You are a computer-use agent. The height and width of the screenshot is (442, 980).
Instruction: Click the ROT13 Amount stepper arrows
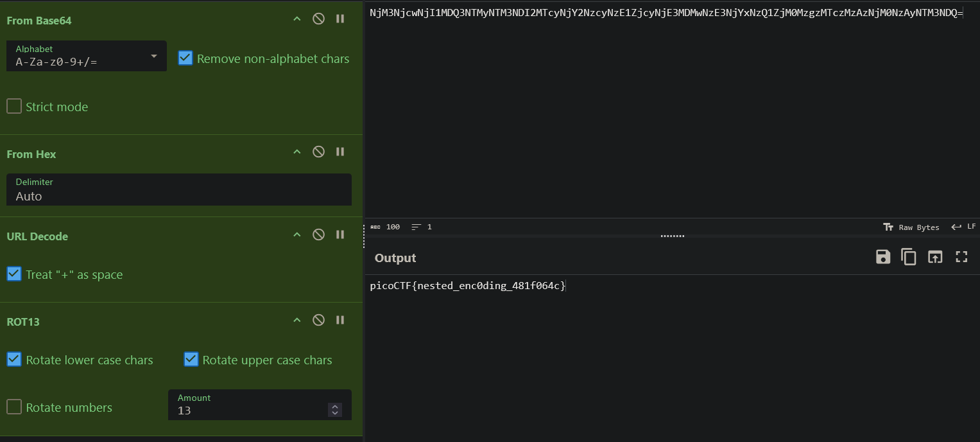334,409
